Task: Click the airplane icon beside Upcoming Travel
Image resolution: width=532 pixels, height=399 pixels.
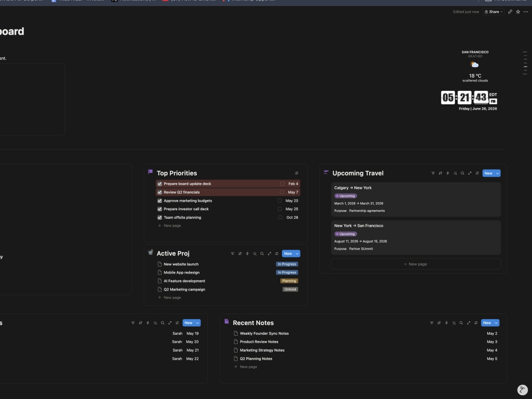Action: [x=326, y=172]
